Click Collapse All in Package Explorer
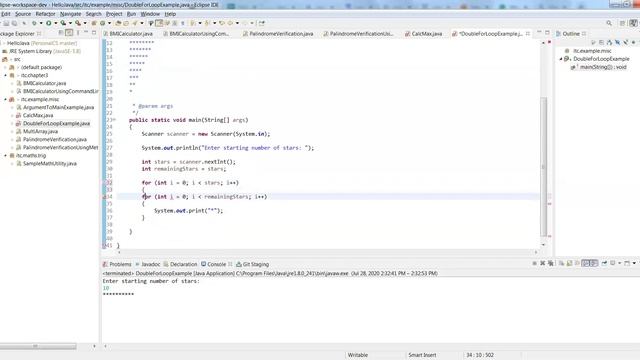The height and width of the screenshot is (360, 640). point(61,33)
